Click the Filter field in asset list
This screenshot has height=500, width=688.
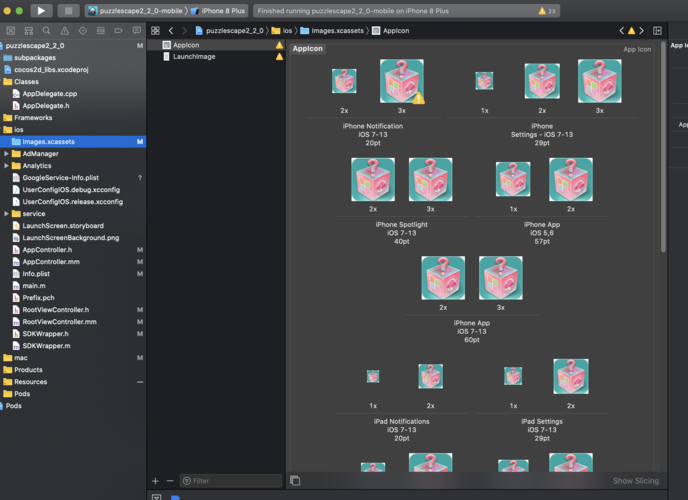[x=231, y=481]
